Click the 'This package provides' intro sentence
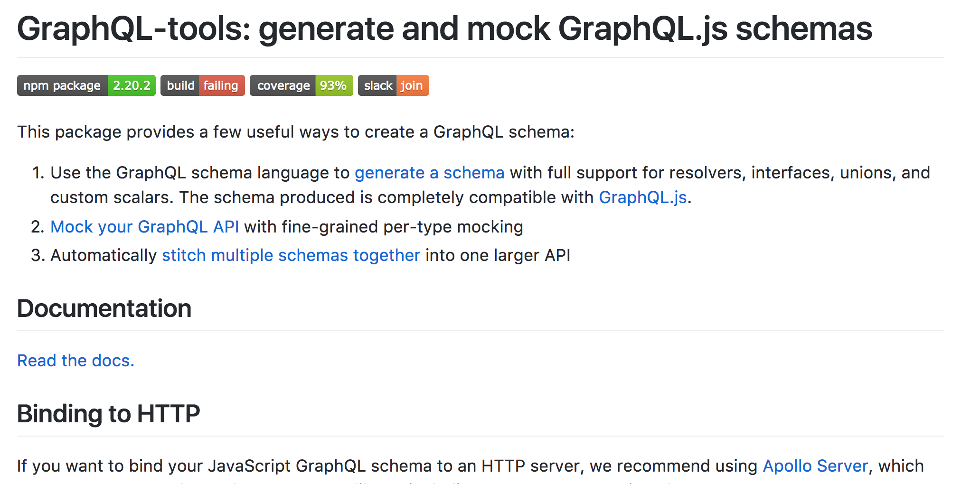This screenshot has width=980, height=484. point(296,132)
